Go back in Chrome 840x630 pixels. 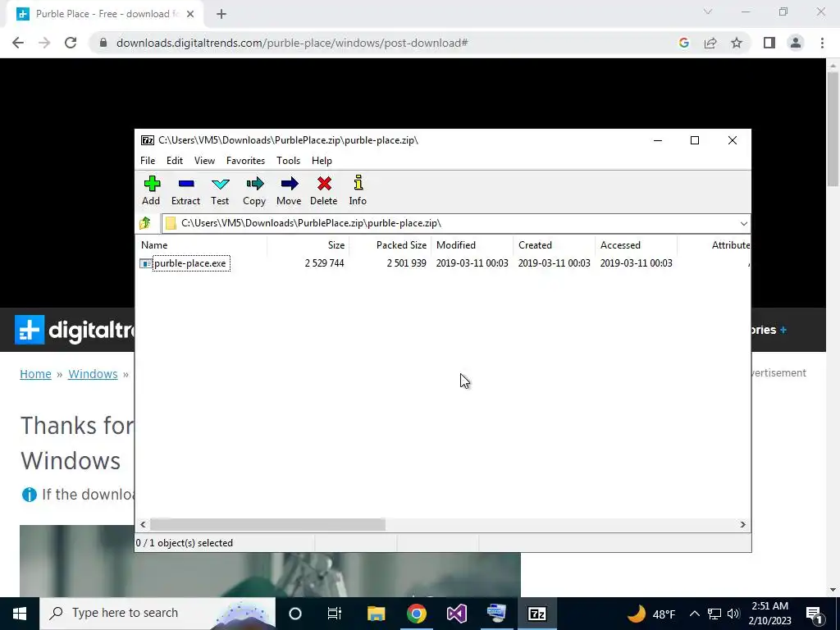click(18, 43)
